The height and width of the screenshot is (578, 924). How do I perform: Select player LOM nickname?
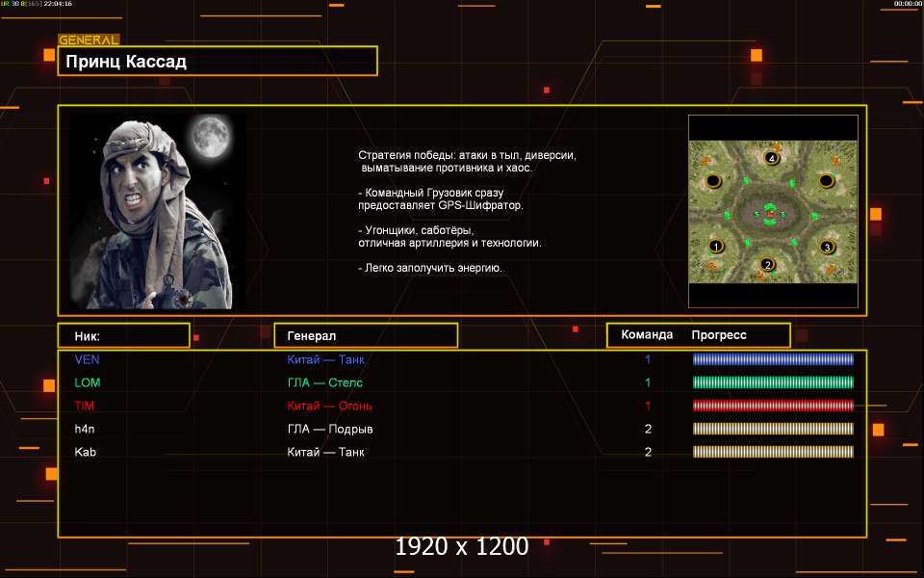coord(87,382)
